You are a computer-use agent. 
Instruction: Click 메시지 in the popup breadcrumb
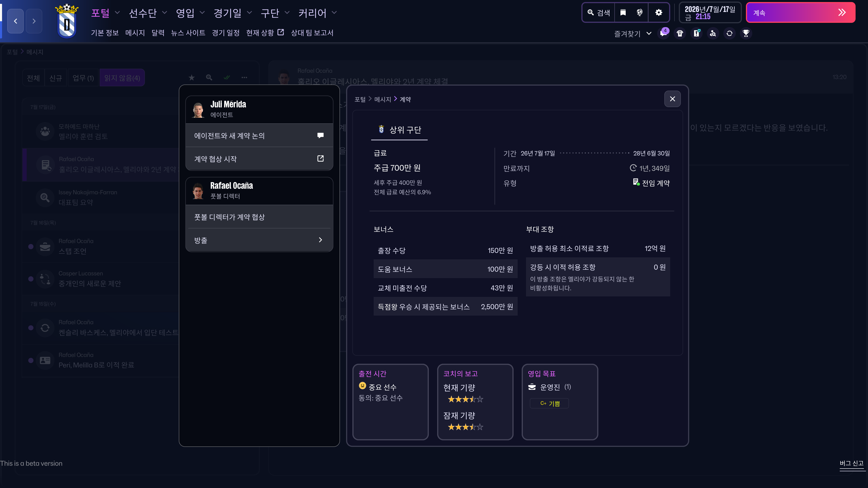pyautogui.click(x=382, y=99)
